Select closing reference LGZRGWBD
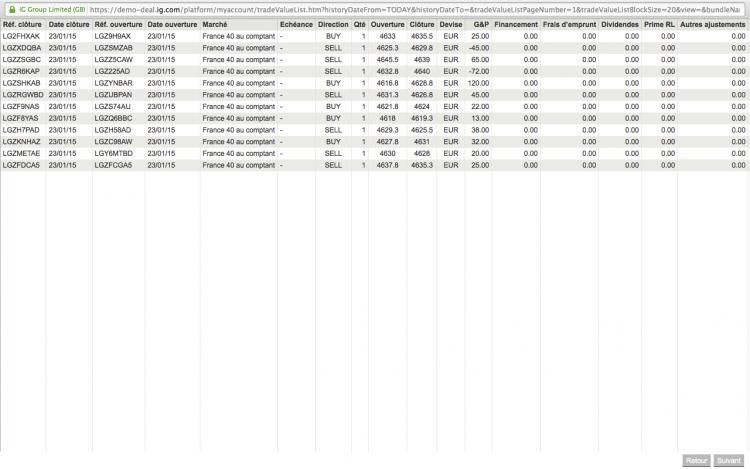 [x=23, y=95]
